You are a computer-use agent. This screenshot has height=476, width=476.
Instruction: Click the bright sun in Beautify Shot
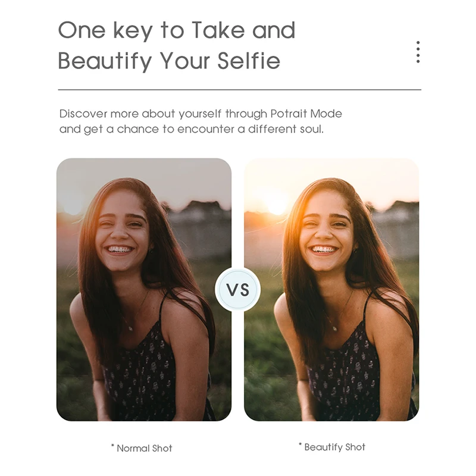(276, 202)
